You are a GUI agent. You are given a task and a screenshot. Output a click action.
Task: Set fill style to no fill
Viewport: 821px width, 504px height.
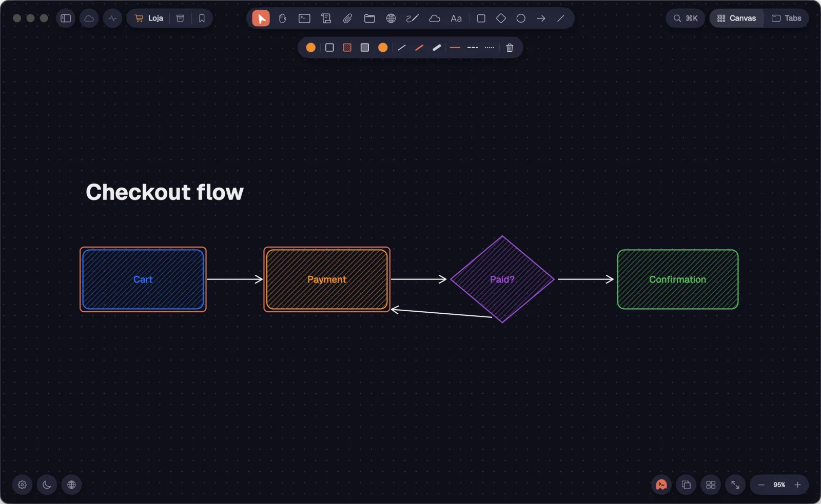pos(330,48)
